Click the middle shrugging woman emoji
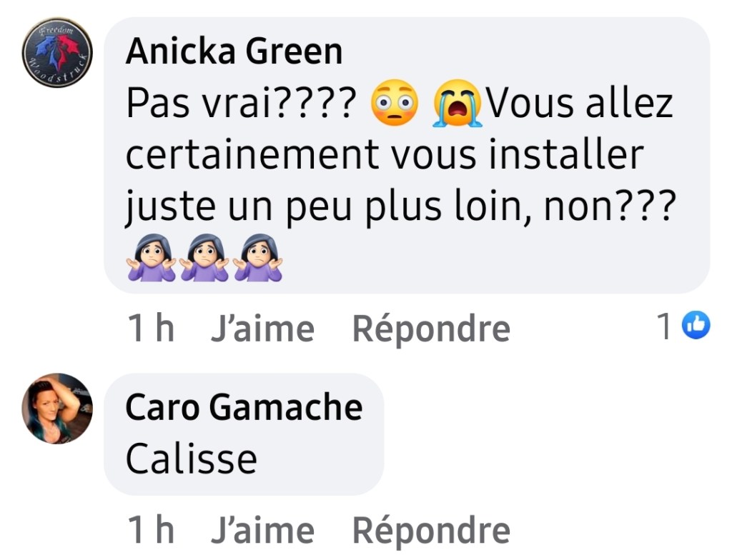 [204, 258]
